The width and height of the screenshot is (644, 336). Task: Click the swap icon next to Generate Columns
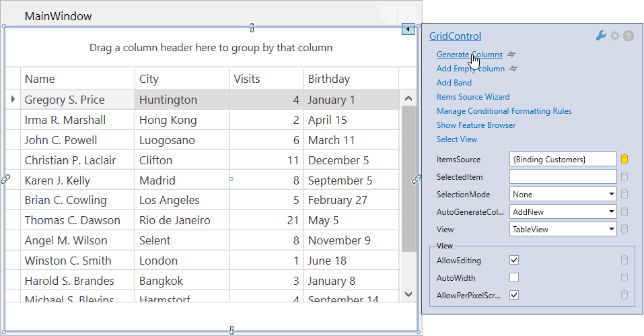coord(511,55)
